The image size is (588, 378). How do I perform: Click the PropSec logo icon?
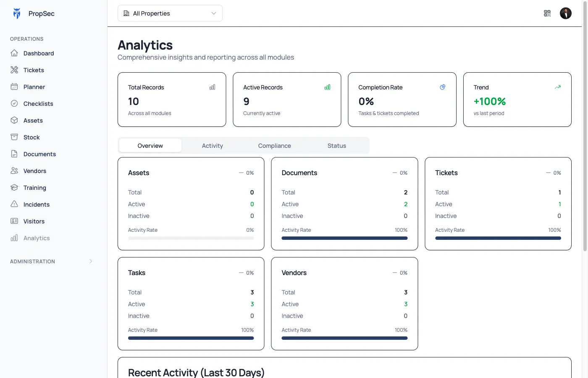(17, 13)
